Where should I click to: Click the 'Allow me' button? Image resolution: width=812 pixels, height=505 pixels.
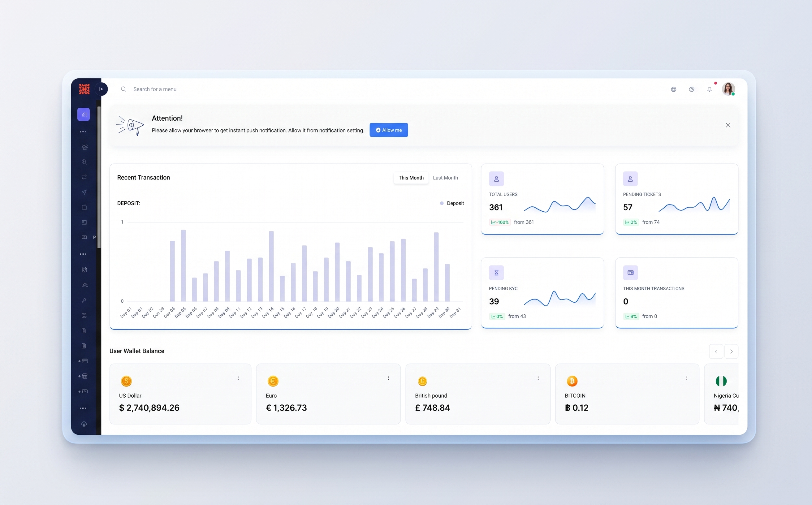click(x=389, y=130)
